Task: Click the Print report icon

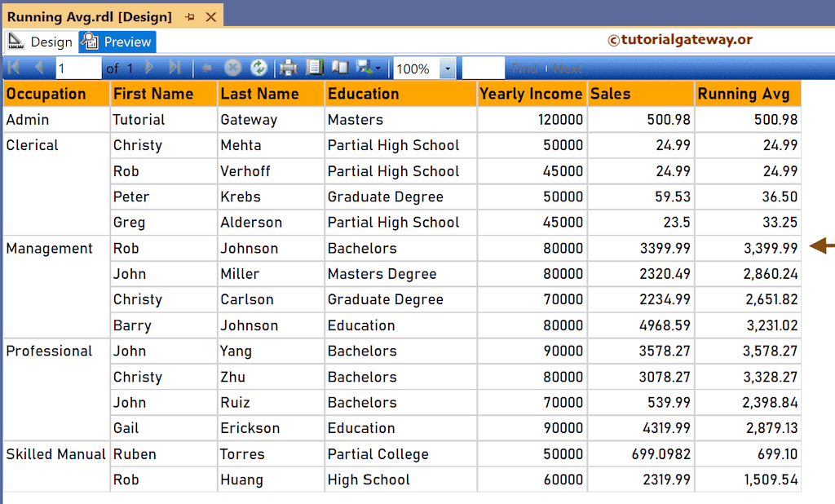Action: (288, 69)
